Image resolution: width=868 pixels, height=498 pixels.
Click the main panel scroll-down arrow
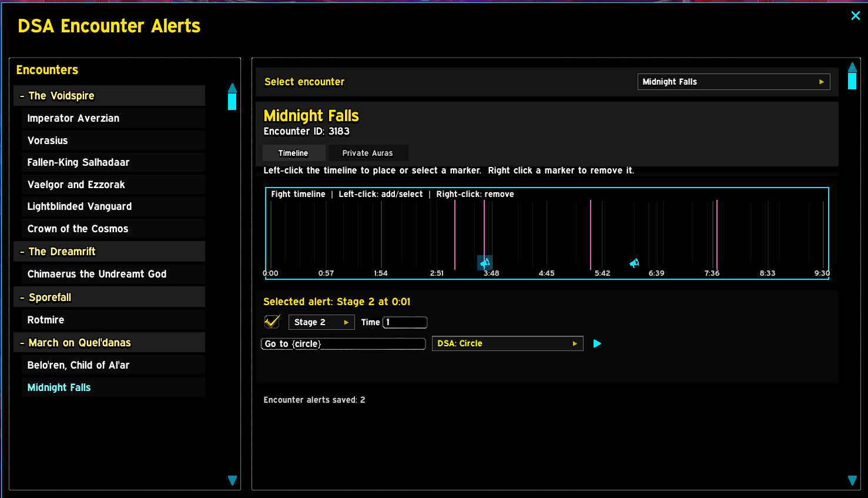click(x=852, y=480)
